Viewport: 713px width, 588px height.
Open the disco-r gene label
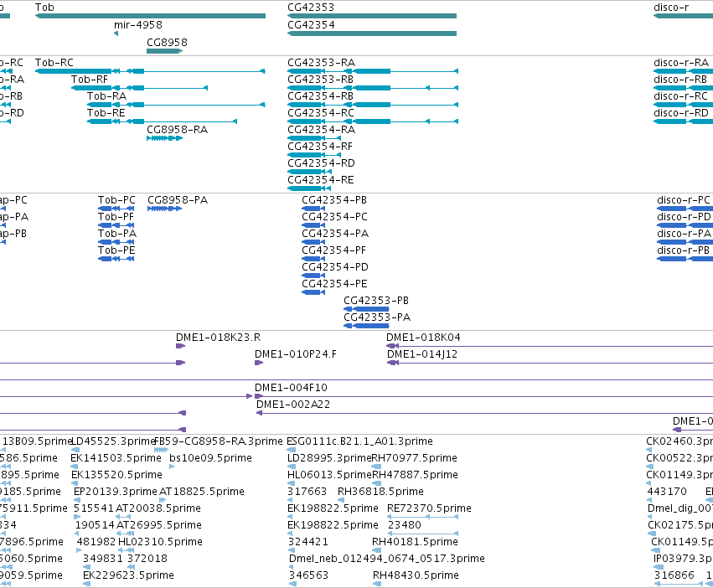[671, 8]
